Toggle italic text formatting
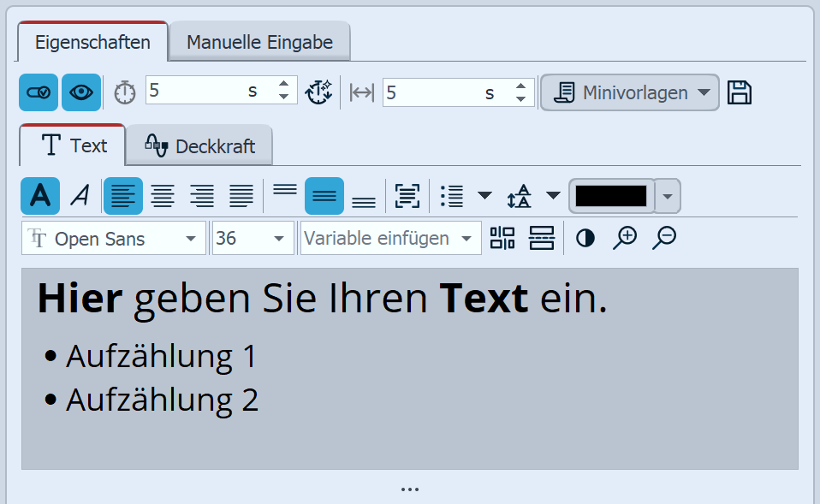Screen dimensions: 820x504 (x=80, y=195)
